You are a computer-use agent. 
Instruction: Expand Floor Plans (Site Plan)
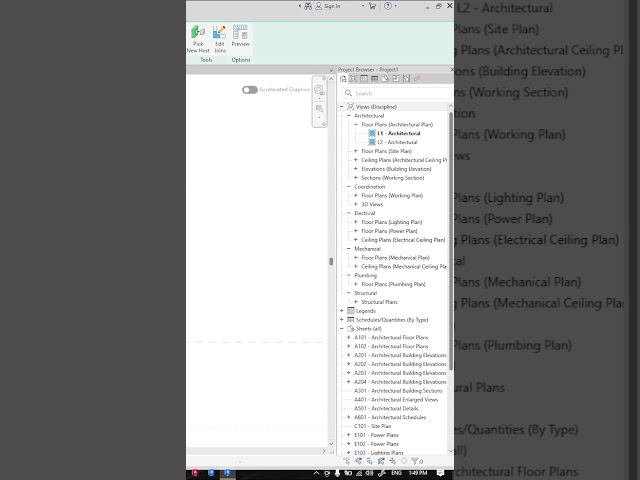tap(356, 151)
